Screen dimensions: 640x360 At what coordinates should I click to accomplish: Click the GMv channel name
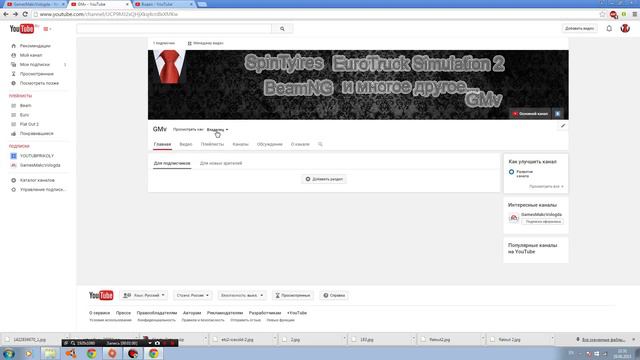[160, 129]
